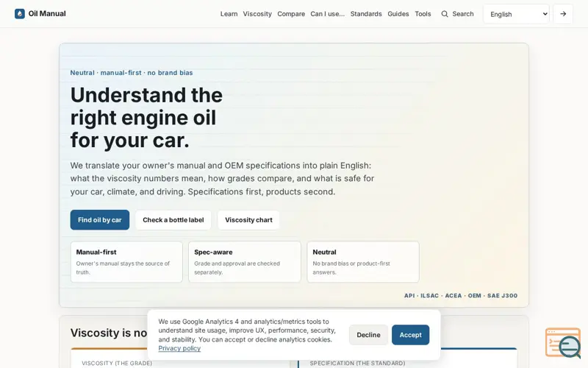
Task: Click the Search label in header
Action: [463, 14]
